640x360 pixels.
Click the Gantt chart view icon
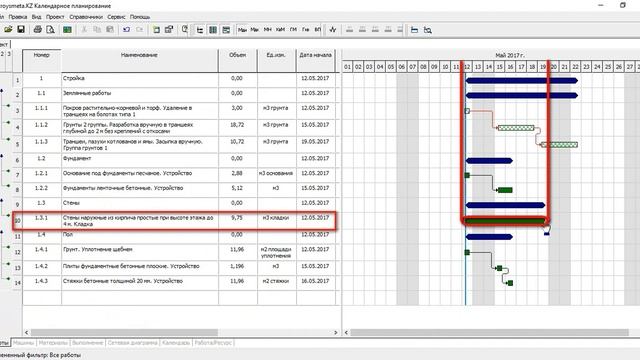(x=200, y=30)
